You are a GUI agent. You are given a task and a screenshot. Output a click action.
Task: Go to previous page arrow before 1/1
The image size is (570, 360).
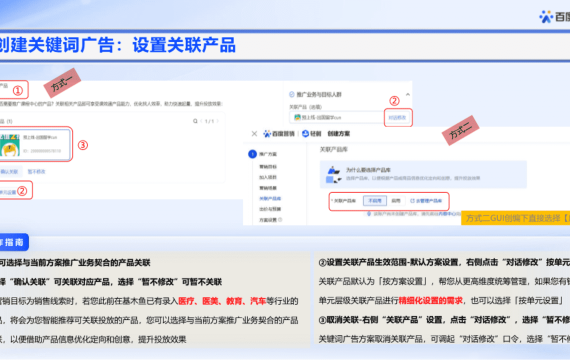pyautogui.click(x=201, y=121)
